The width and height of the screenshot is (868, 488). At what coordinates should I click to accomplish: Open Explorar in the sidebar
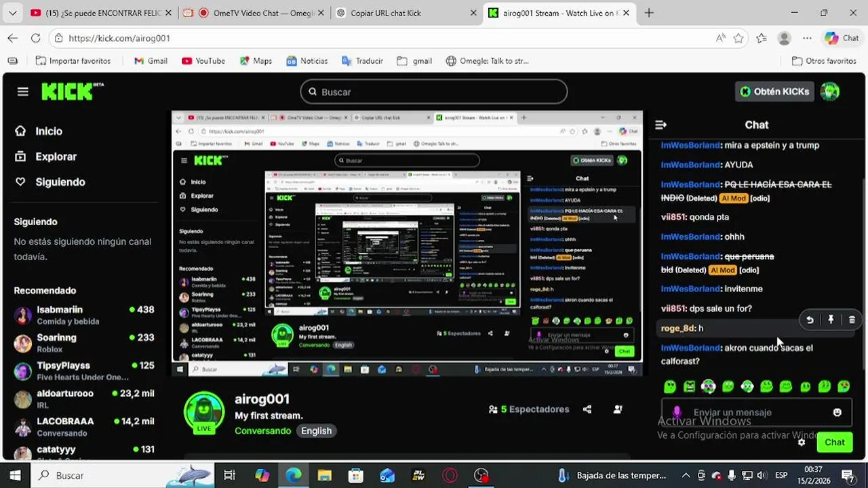tap(45, 157)
